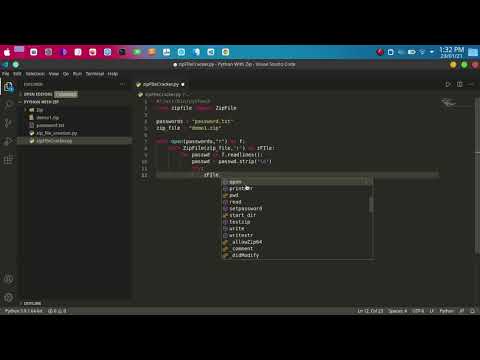This screenshot has height=360, width=480.
Task: Open the File menu
Action: click(6, 74)
